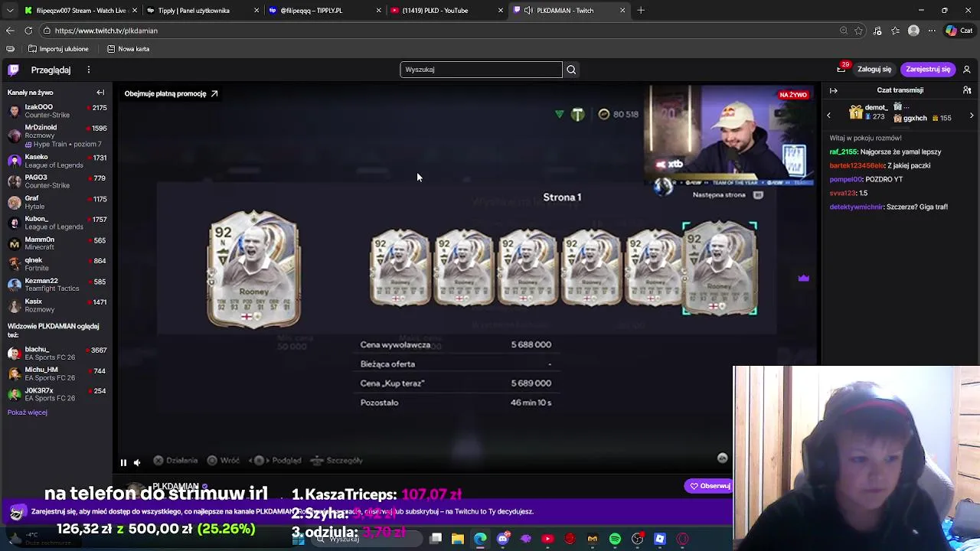This screenshot has width=980, height=551.
Task: Open the Przeglądaj browse page
Action: pos(51,70)
